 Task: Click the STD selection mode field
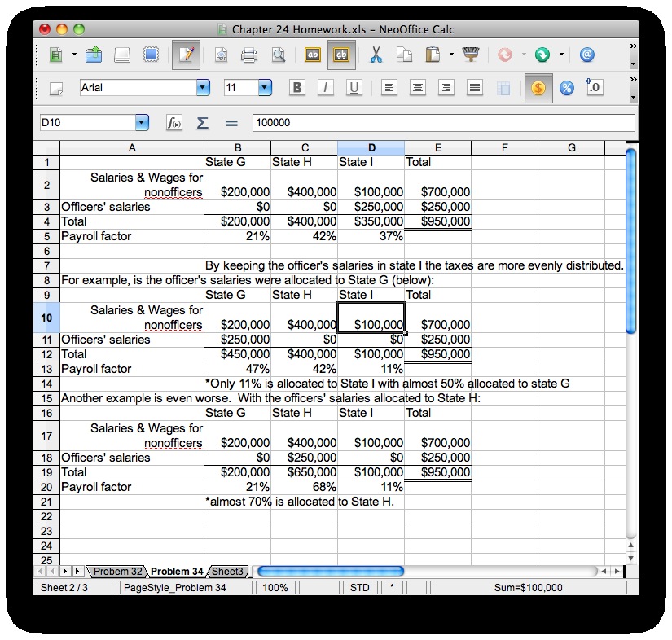359,588
